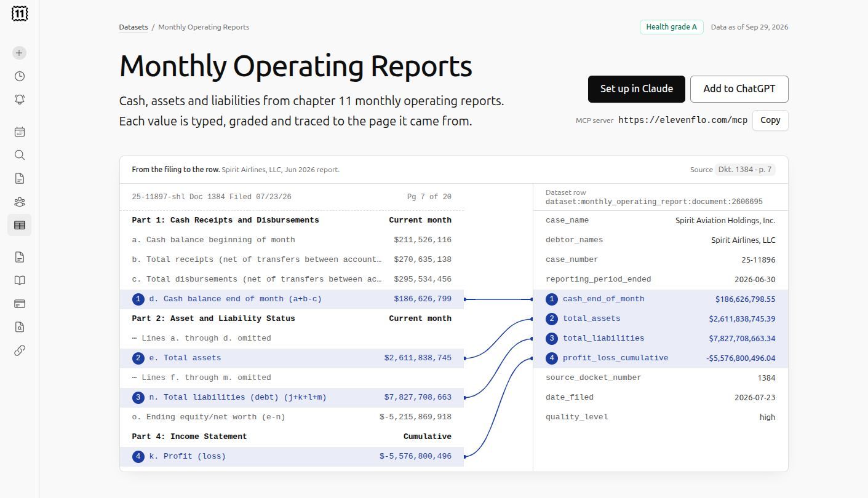Click the "total_liabilities" dataset field
The image size is (868, 498).
tap(661, 339)
